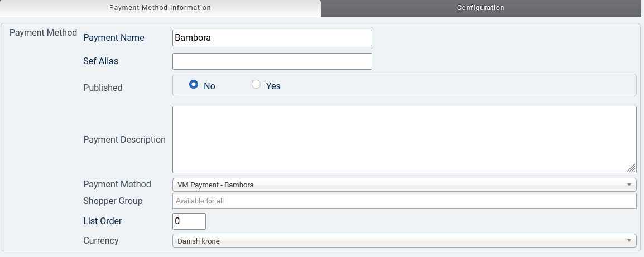Click the List Order number field

189,221
